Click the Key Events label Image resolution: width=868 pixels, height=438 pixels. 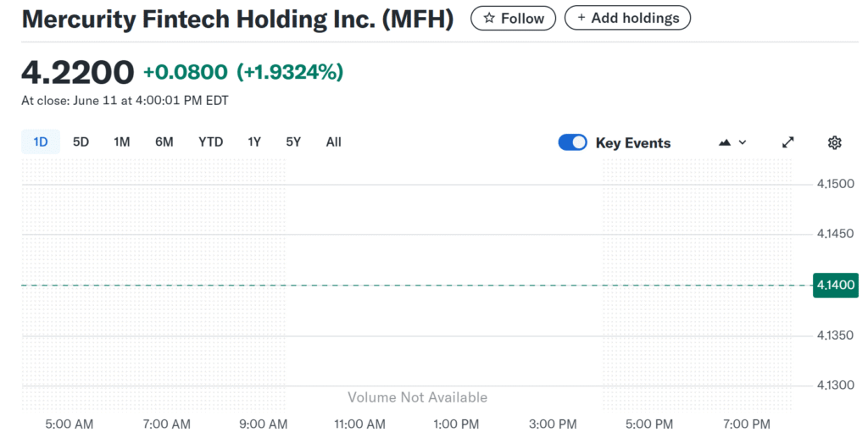632,143
